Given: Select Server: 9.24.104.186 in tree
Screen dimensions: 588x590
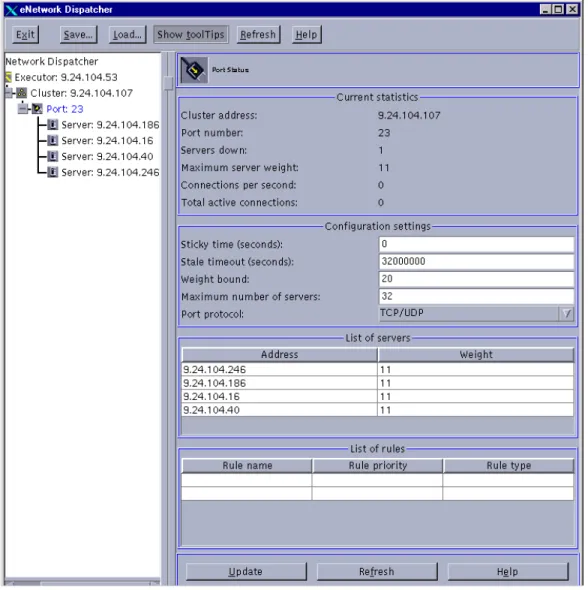Looking at the screenshot, I should (x=110, y=125).
